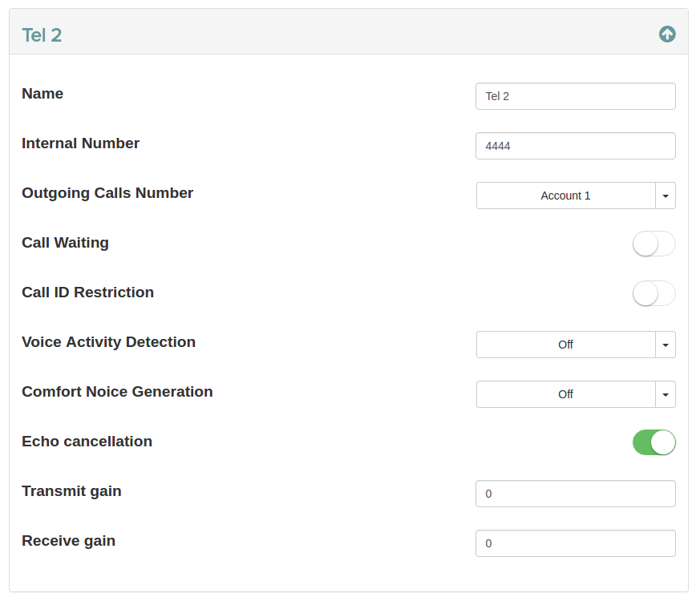Viewport: 700px width, 597px height.
Task: Disable the Echo cancellation switch
Action: pyautogui.click(x=653, y=442)
